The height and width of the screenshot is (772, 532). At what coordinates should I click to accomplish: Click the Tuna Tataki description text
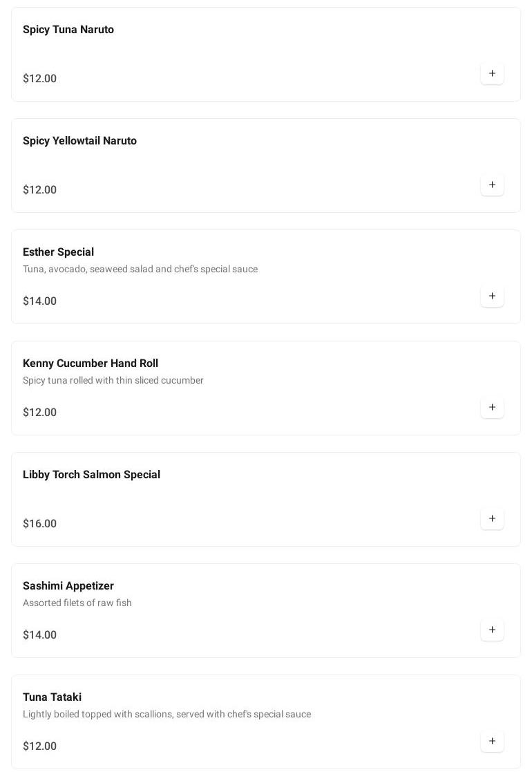[167, 715]
